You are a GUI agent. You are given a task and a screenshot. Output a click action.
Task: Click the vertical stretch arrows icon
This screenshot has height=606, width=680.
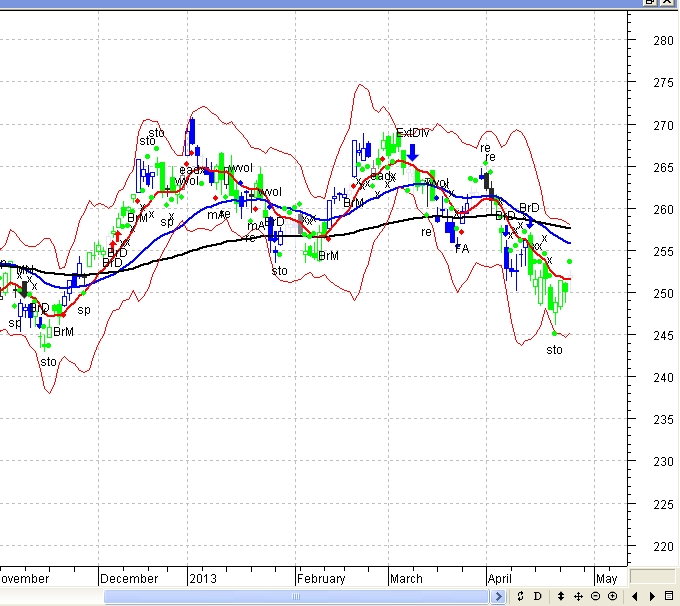pyautogui.click(x=561, y=597)
